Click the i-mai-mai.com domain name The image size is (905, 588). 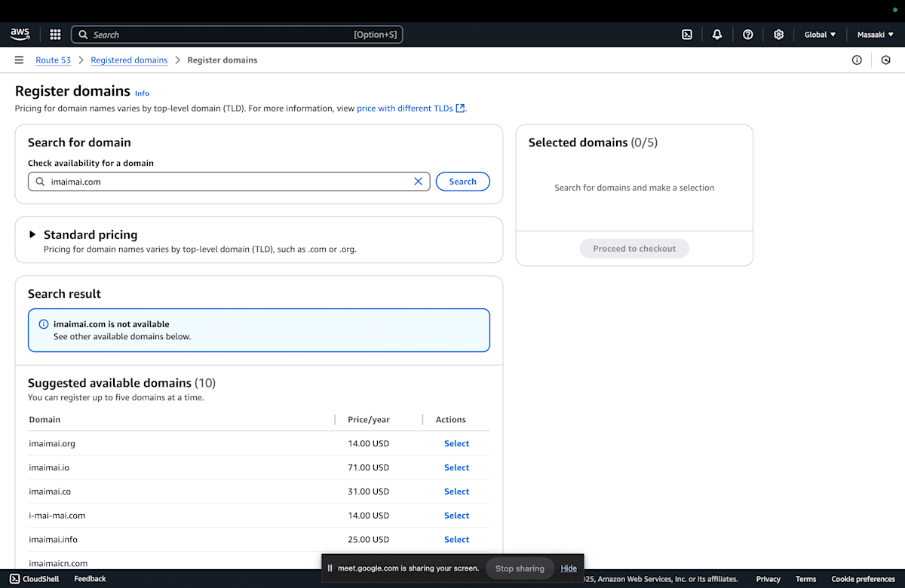(x=57, y=516)
